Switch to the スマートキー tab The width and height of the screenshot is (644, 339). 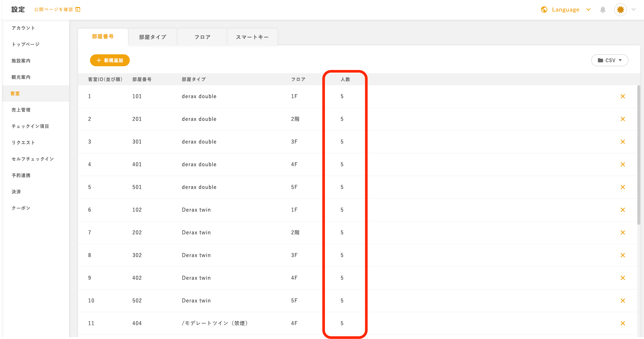pyautogui.click(x=252, y=37)
